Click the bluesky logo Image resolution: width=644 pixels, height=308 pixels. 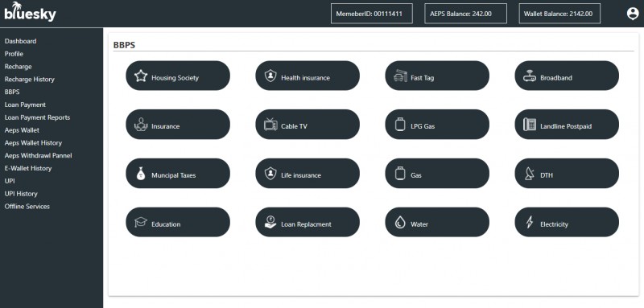click(30, 12)
